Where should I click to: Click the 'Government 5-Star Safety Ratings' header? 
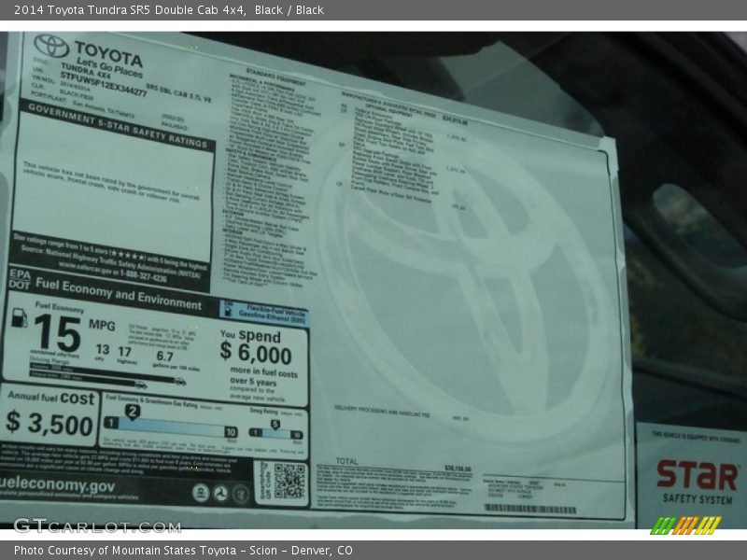click(x=118, y=125)
